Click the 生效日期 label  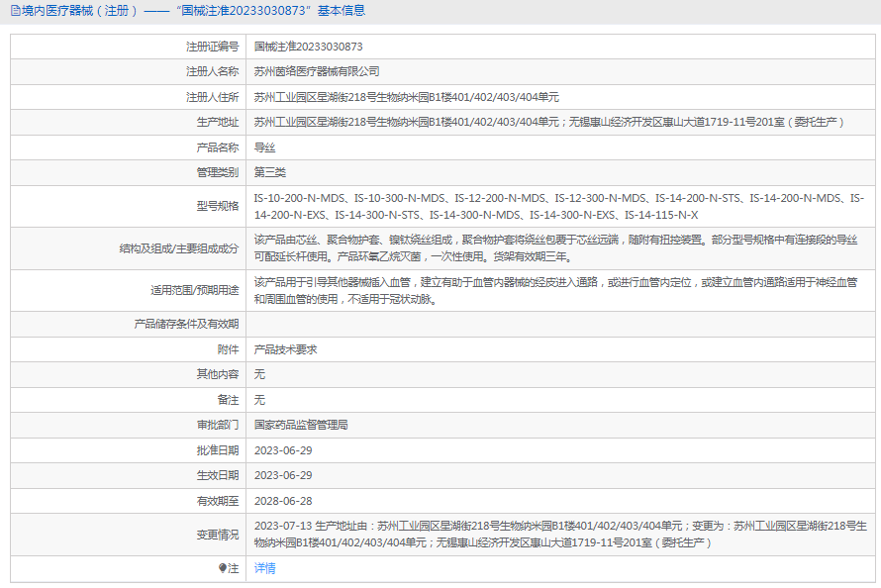pos(218,476)
